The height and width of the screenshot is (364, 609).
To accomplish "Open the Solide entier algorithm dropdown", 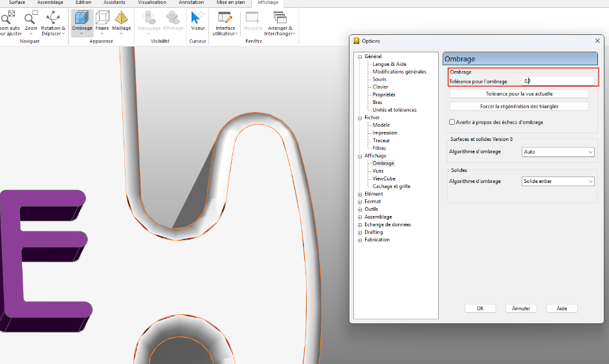I will pyautogui.click(x=557, y=182).
